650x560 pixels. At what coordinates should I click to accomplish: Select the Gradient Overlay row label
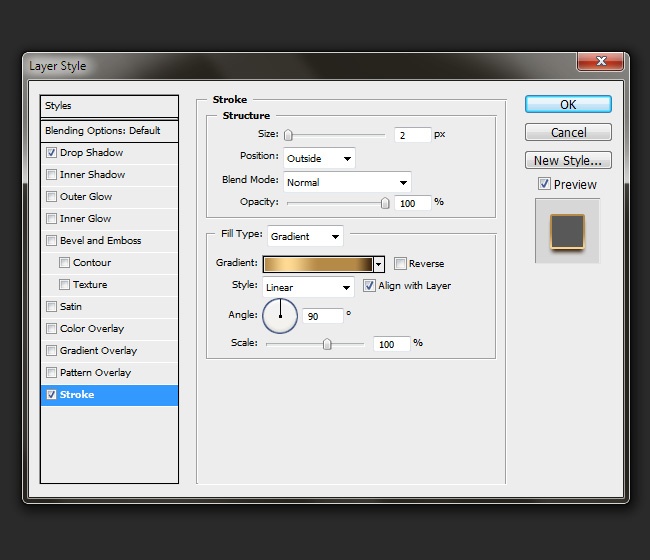coord(98,351)
